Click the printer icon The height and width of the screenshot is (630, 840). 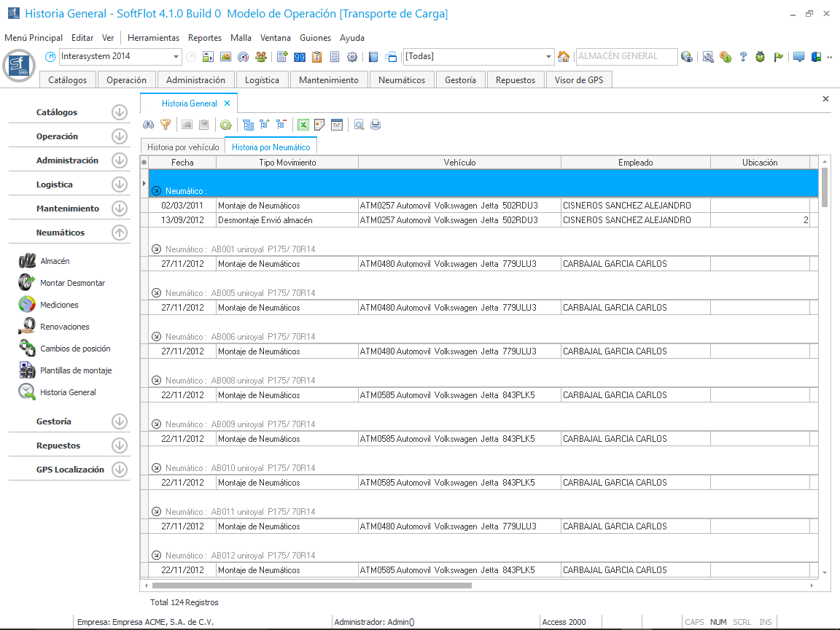(376, 125)
